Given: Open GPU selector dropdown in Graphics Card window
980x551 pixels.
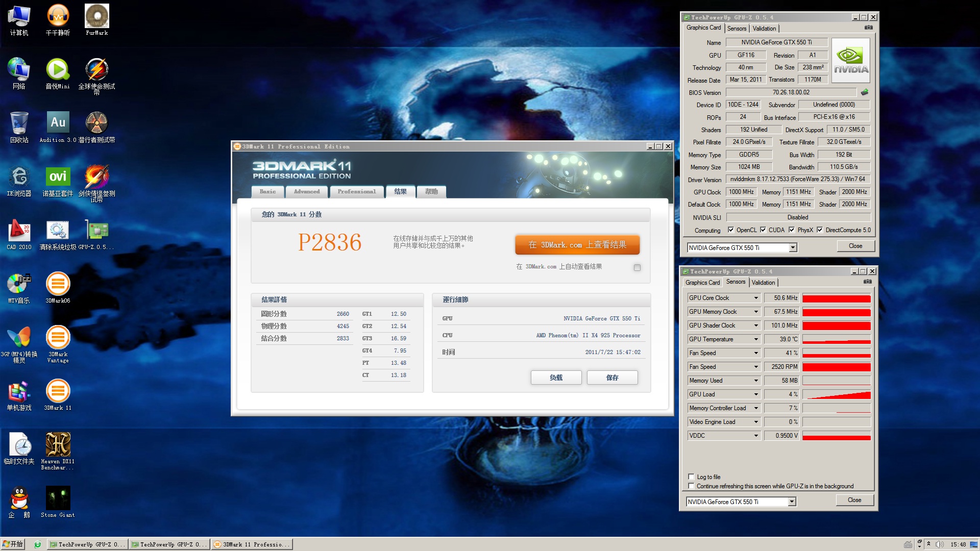Looking at the screenshot, I should click(793, 248).
